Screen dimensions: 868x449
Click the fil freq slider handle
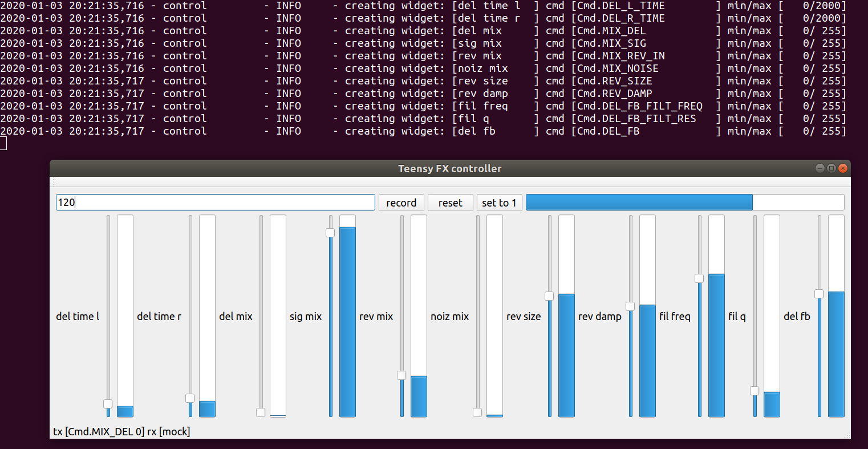pyautogui.click(x=699, y=278)
